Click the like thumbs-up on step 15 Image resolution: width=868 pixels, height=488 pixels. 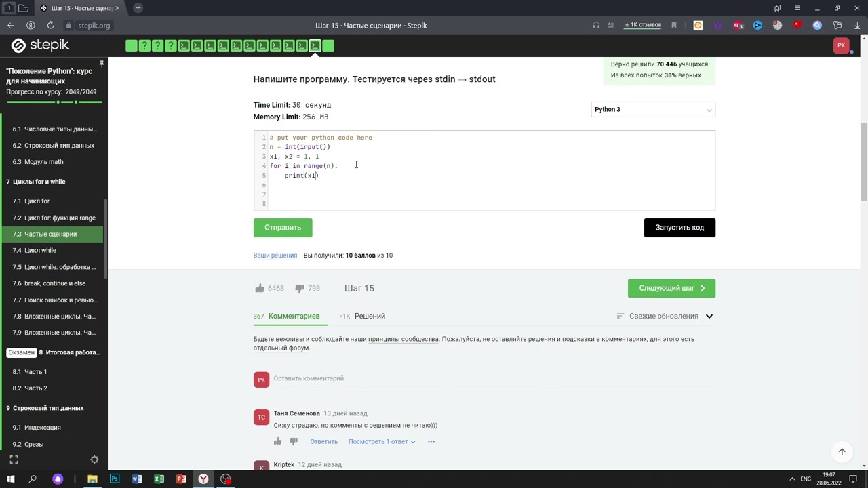(260, 288)
